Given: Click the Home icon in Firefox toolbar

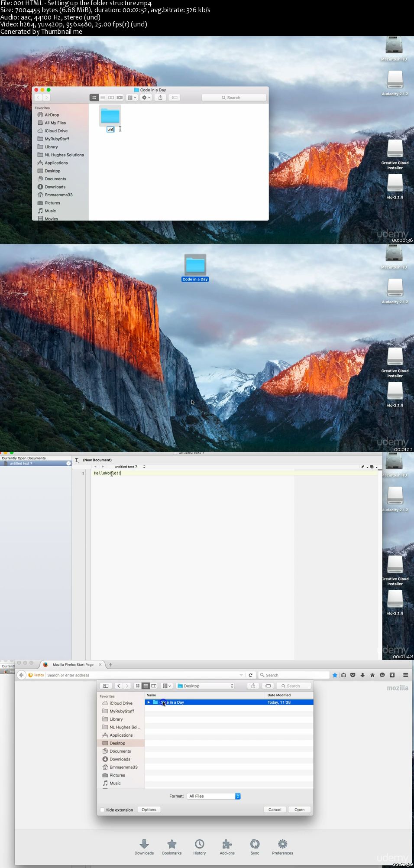Looking at the screenshot, I should (372, 675).
